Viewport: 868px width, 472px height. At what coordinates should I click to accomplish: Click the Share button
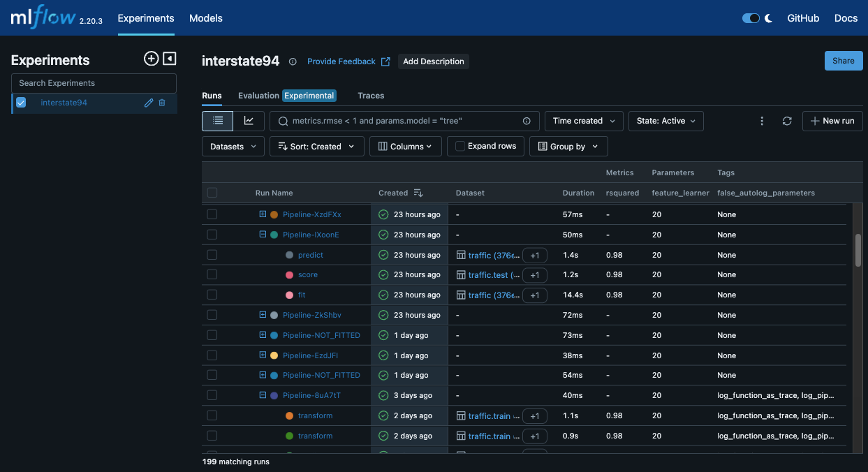(843, 61)
